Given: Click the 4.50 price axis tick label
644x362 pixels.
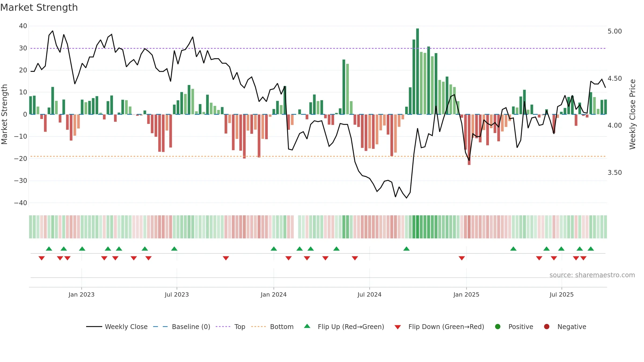Looking at the screenshot, I should point(615,79).
